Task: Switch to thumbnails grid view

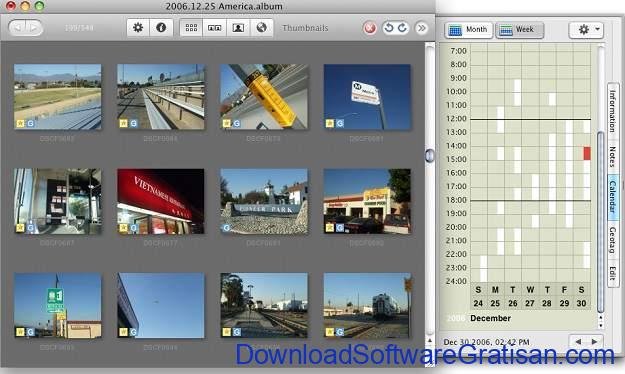Action: 191,28
